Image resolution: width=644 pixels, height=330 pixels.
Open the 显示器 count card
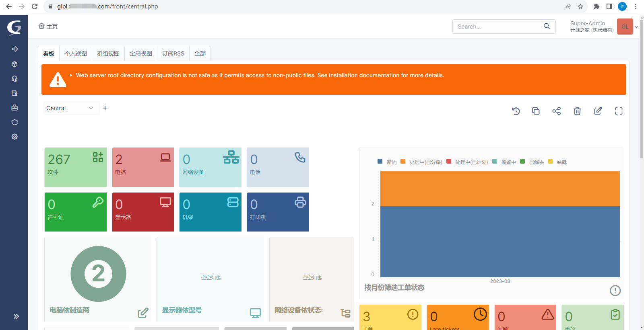143,212
